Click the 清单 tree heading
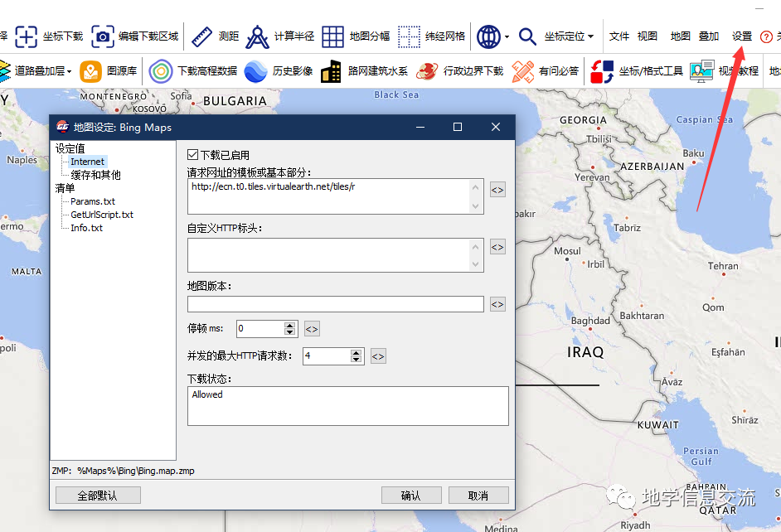 65,188
